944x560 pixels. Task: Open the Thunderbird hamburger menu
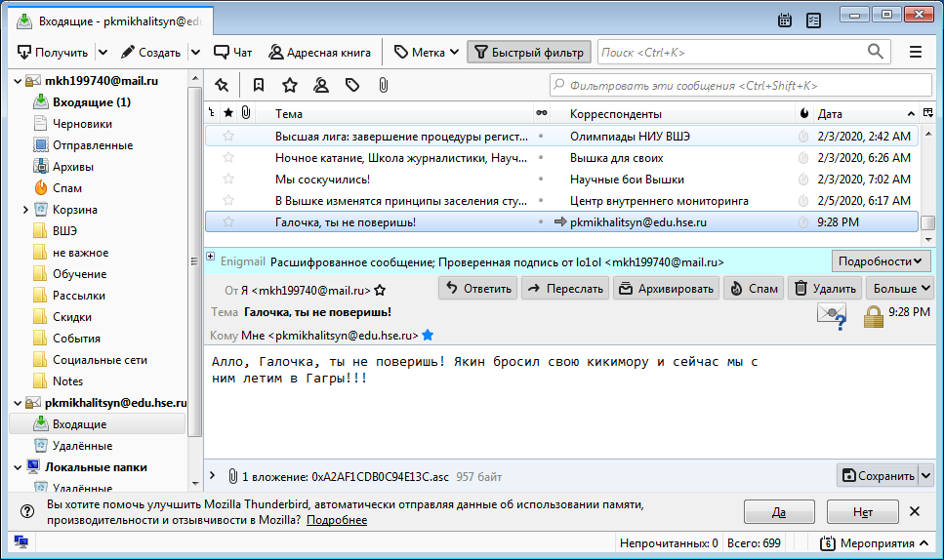pos(915,53)
